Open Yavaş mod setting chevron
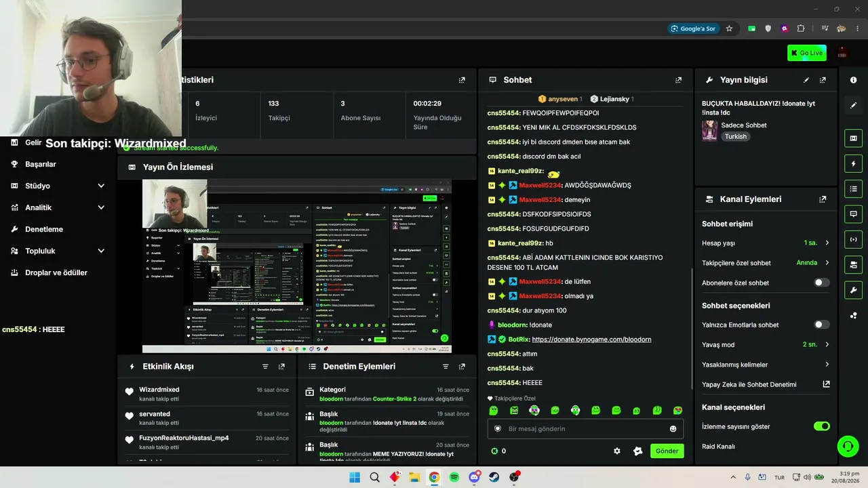This screenshot has width=868, height=488. click(x=827, y=344)
